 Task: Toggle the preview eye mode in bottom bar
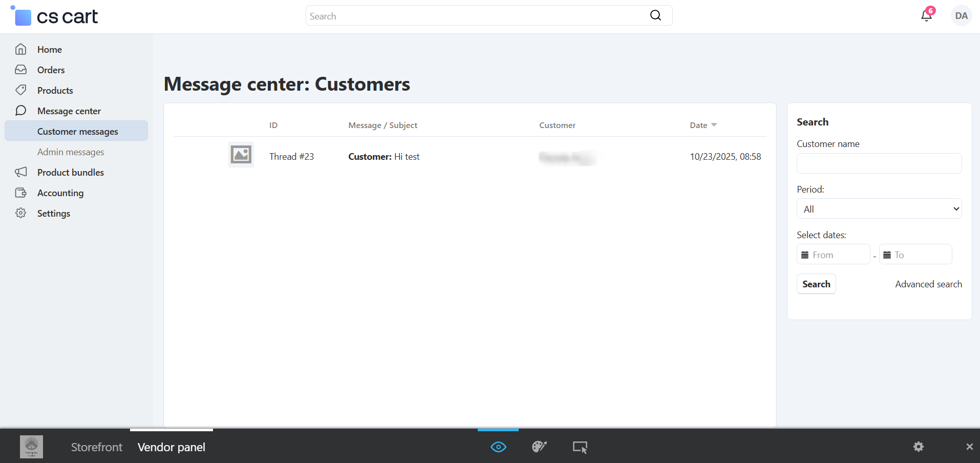(x=498, y=447)
